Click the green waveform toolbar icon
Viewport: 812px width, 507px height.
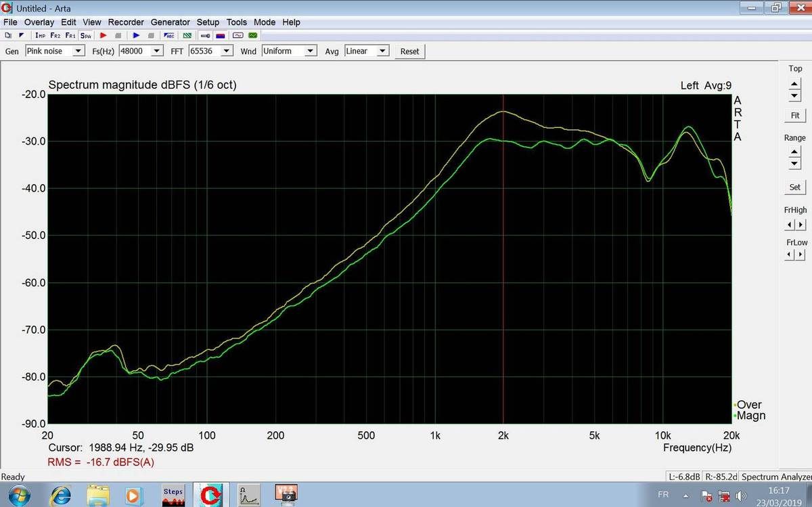pos(253,35)
